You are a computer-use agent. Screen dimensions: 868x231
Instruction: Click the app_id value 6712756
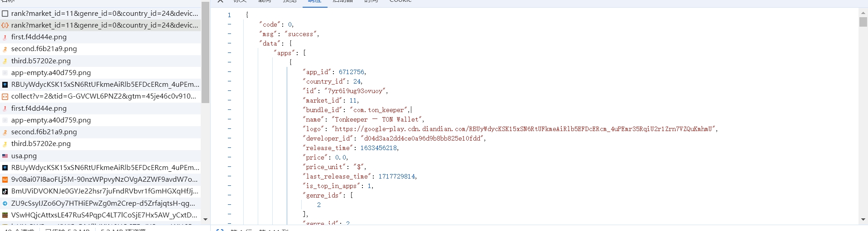[352, 72]
